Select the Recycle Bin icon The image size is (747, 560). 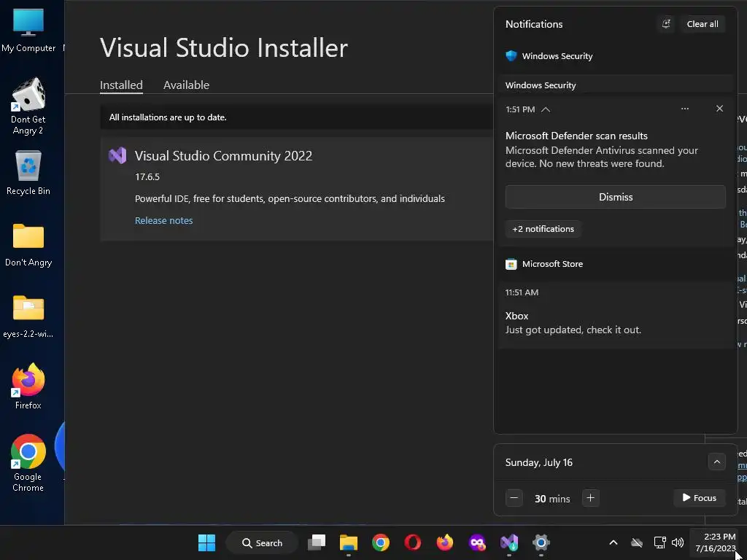28,172
